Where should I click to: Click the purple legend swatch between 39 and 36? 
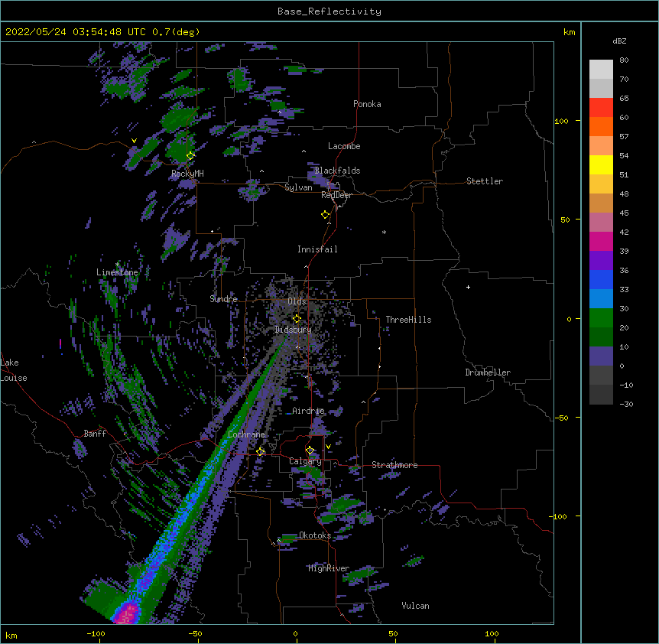pyautogui.click(x=601, y=261)
